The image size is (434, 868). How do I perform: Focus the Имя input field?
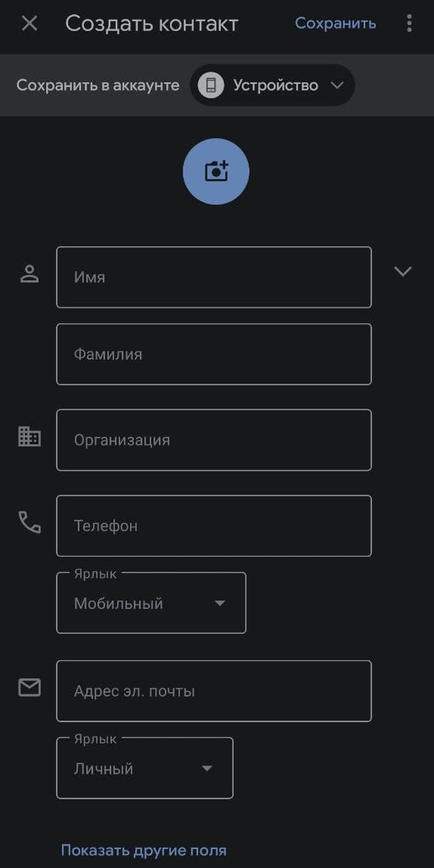pos(214,277)
